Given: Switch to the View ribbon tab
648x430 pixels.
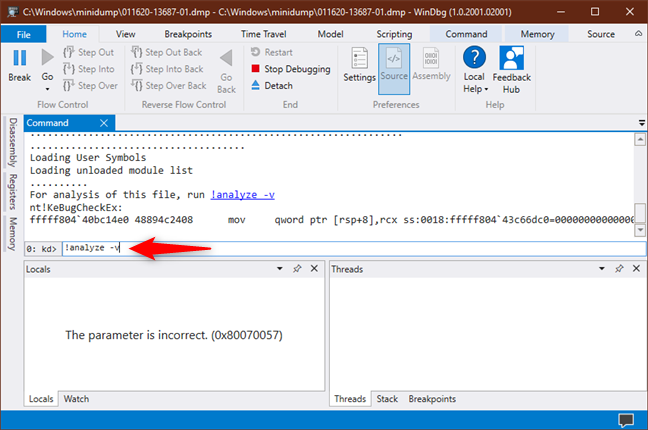Looking at the screenshot, I should click(125, 34).
